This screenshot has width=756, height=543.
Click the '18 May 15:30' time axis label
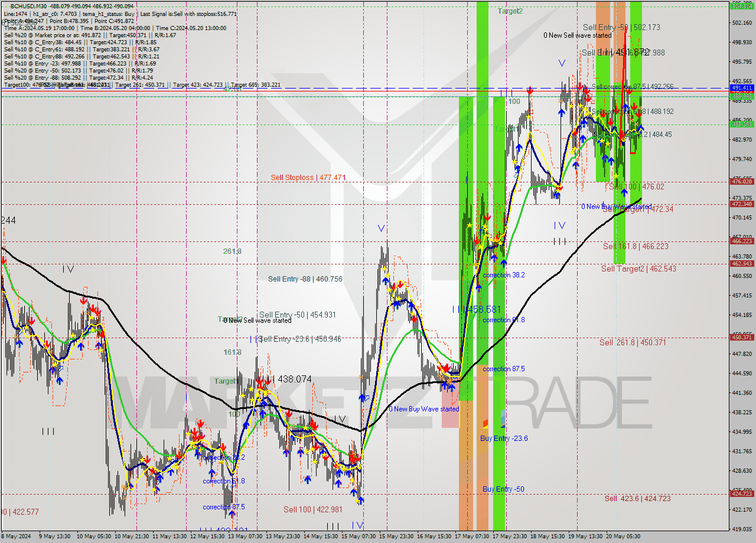[547, 537]
